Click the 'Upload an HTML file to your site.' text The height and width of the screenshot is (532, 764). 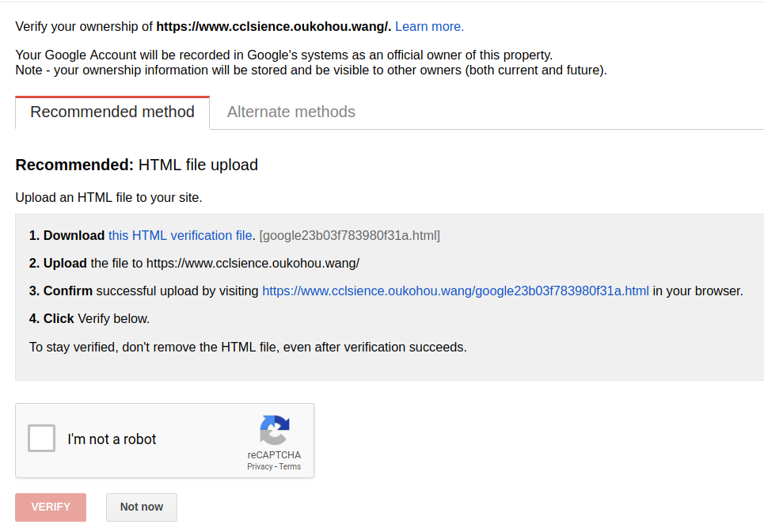[x=108, y=197]
